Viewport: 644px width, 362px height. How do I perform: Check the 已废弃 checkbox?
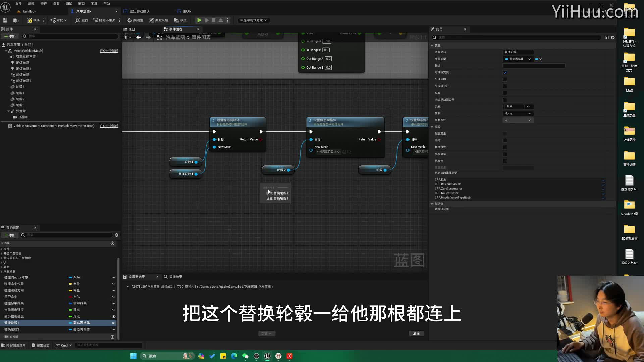pyautogui.click(x=505, y=161)
